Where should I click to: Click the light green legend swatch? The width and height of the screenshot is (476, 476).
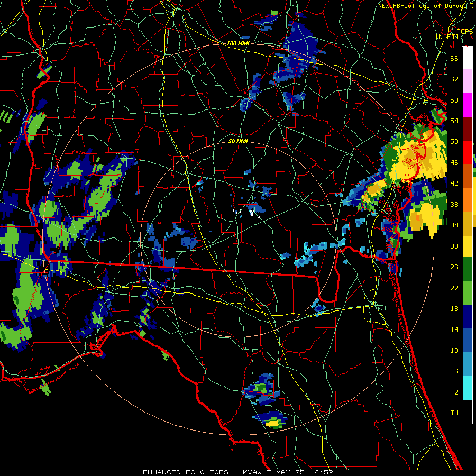[x=467, y=293]
